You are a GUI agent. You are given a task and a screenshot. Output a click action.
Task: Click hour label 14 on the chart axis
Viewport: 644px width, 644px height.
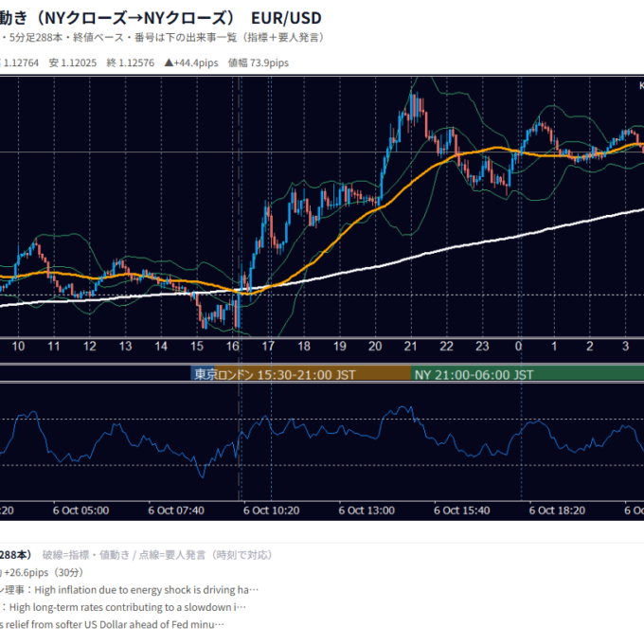click(x=161, y=347)
